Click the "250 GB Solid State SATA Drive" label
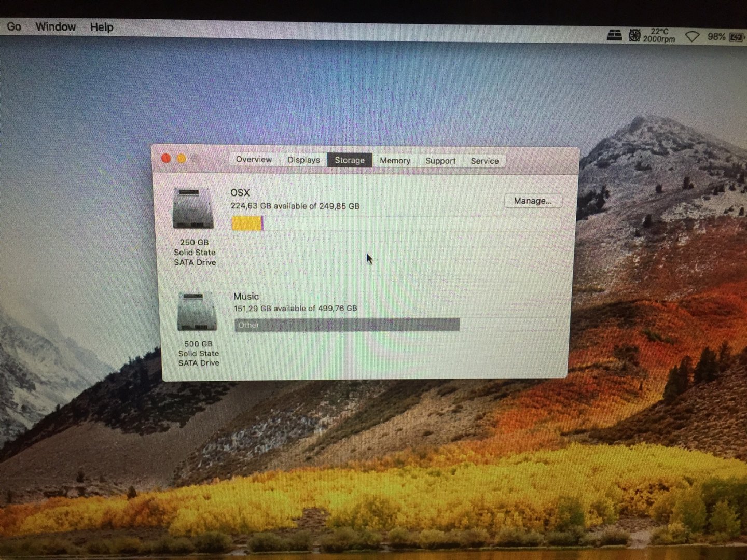The image size is (747, 560). click(x=195, y=252)
